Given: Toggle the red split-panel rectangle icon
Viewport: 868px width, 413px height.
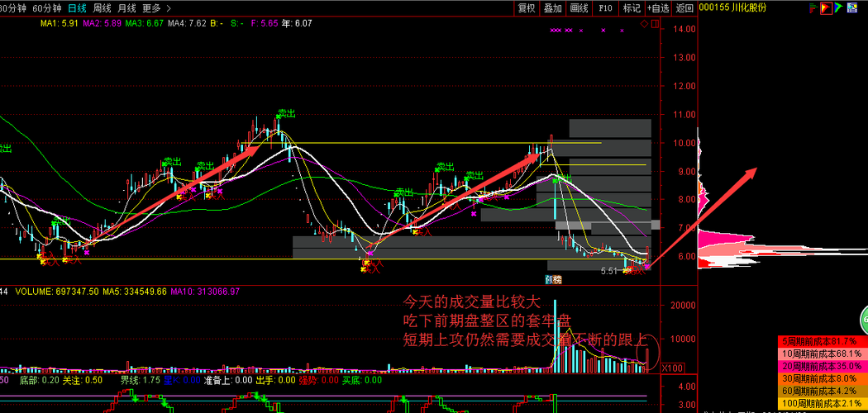Looking at the screenshot, I should pyautogui.click(x=655, y=24).
